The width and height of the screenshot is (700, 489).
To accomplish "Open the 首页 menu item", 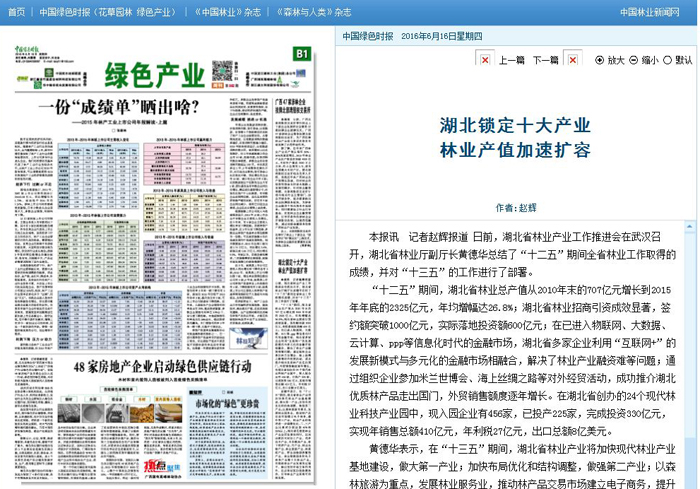I will (15, 12).
